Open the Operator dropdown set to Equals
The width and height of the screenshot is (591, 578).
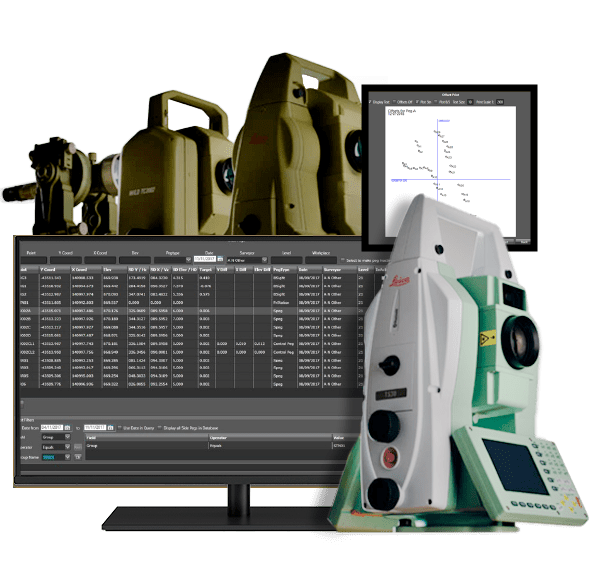[56, 447]
